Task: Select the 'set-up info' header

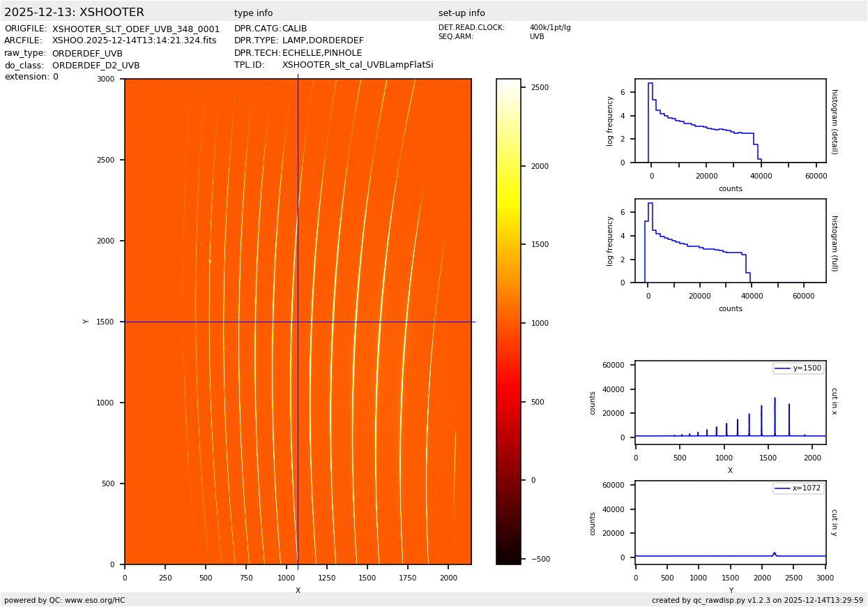Action: tap(462, 13)
